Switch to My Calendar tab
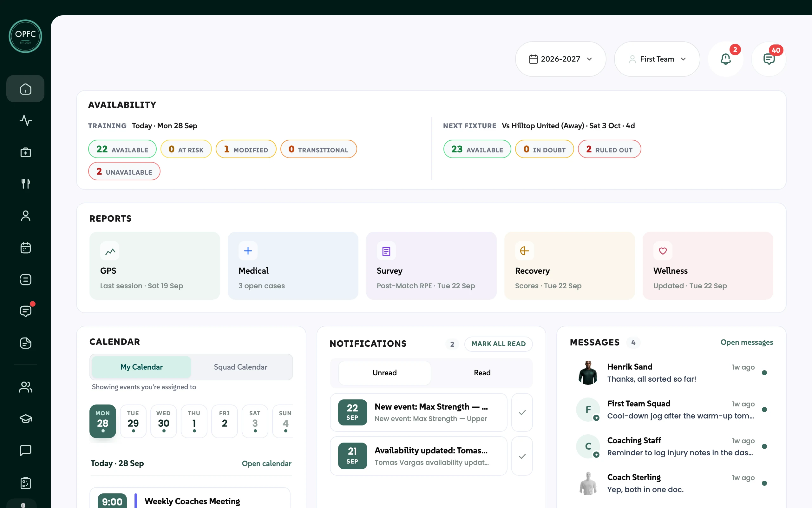Viewport: 812px width, 508px height. coord(141,367)
